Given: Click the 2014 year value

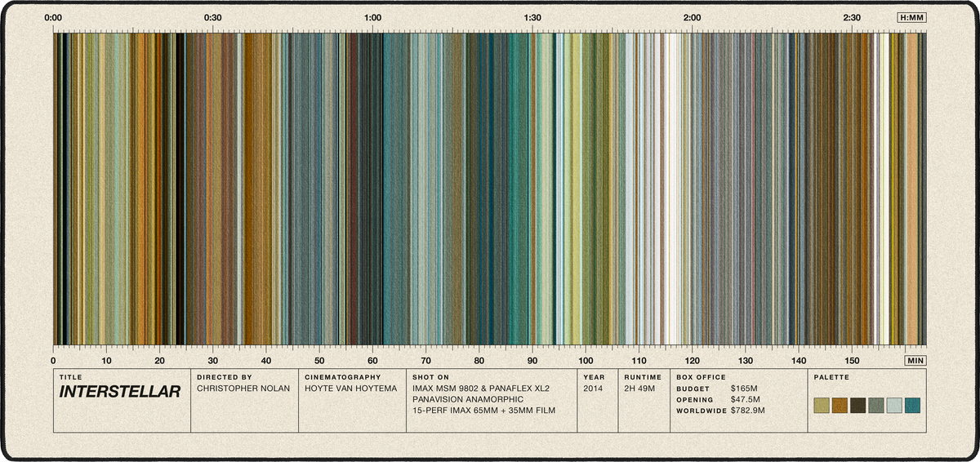Looking at the screenshot, I should (593, 389).
